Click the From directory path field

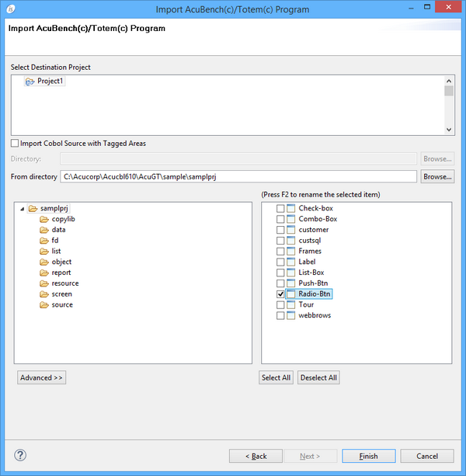pos(239,177)
